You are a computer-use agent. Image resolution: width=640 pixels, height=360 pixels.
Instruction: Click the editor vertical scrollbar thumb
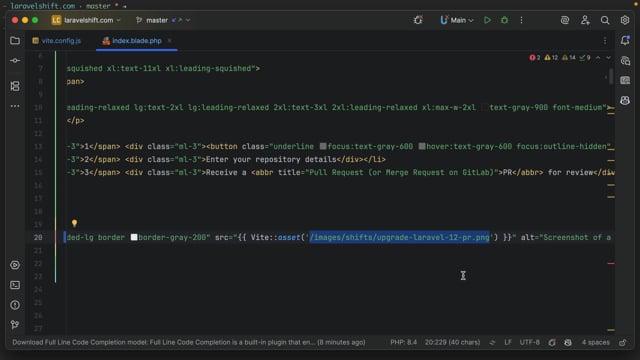click(611, 76)
